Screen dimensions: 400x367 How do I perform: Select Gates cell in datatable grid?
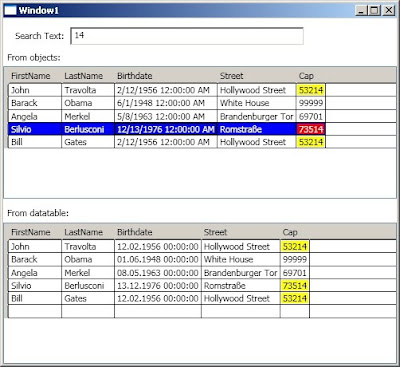pos(88,298)
